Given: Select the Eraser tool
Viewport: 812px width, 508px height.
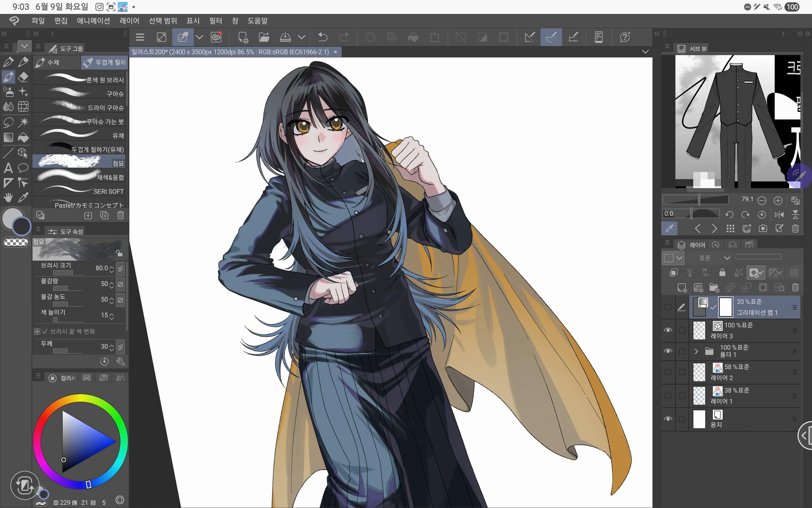Looking at the screenshot, I should [x=23, y=77].
